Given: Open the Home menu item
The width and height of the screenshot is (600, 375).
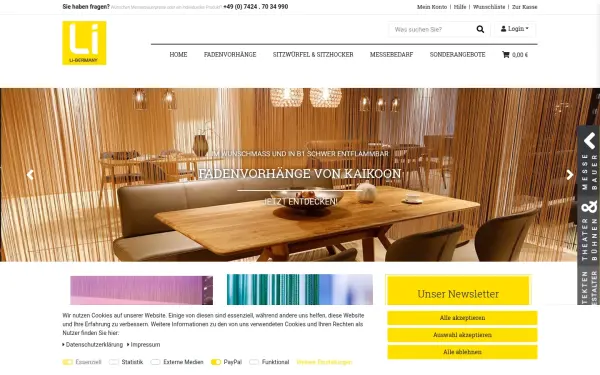Looking at the screenshot, I should tap(178, 55).
